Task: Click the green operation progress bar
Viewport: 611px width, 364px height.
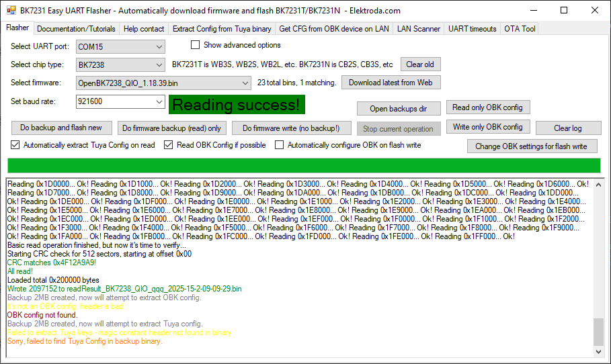Action: pos(304,165)
